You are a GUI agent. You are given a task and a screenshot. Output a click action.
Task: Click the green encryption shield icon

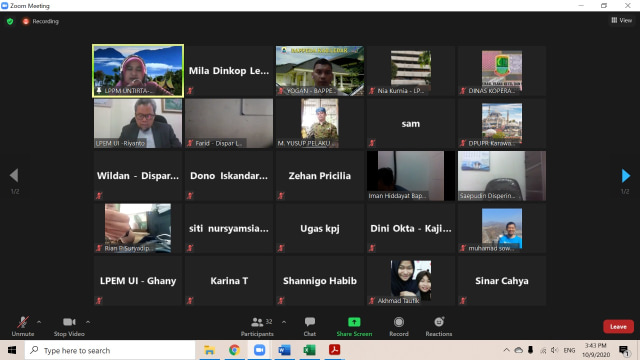(10, 21)
